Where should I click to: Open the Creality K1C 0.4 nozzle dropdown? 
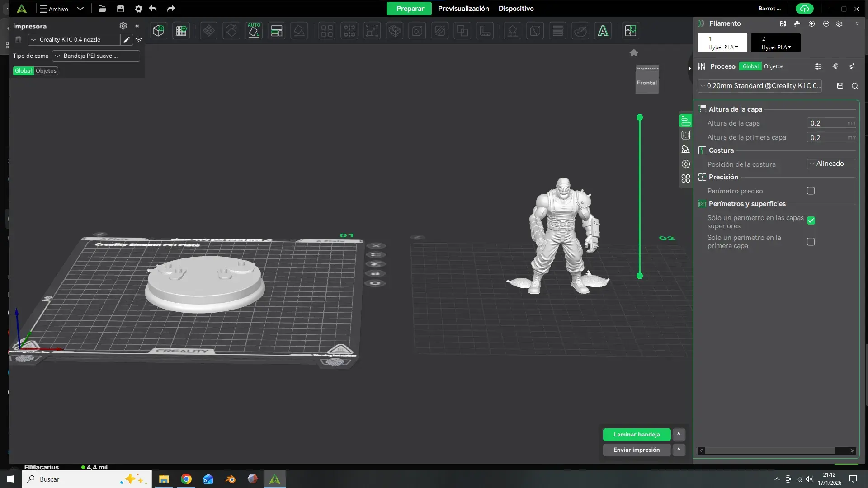(75, 40)
